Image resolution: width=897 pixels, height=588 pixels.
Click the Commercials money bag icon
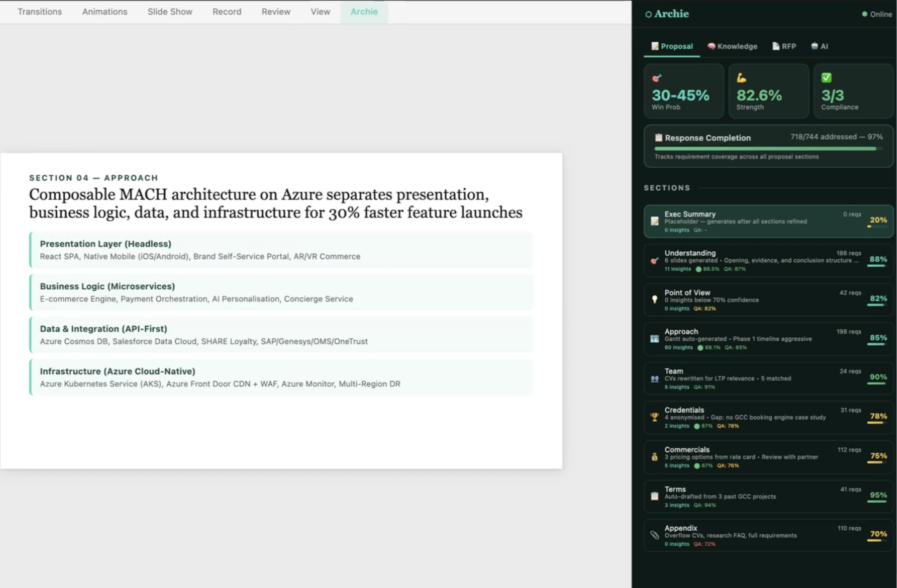655,457
